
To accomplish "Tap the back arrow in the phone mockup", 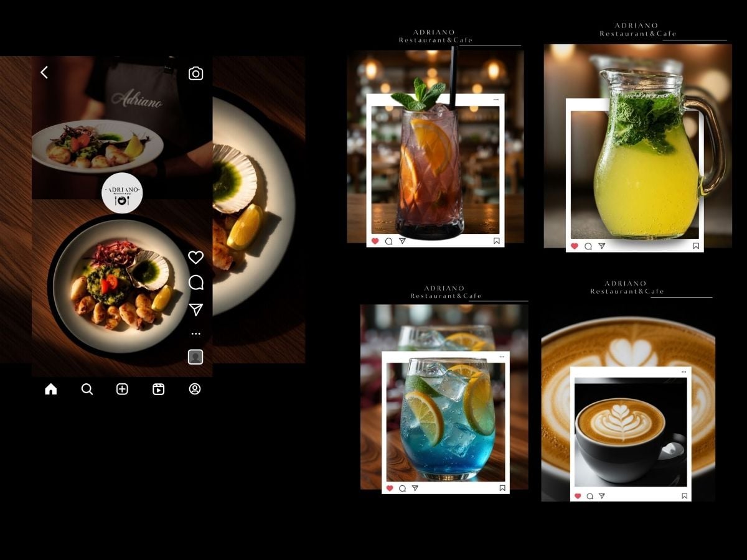I will point(44,72).
